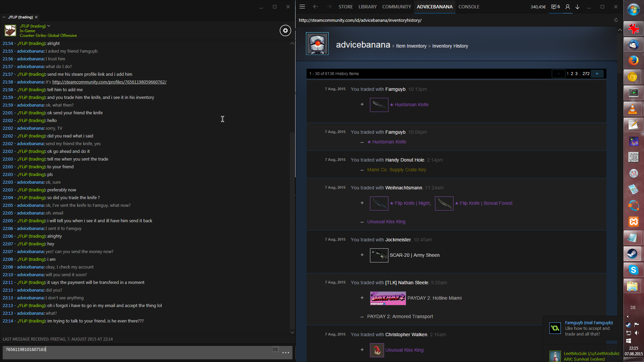The width and height of the screenshot is (644, 362).
Task: Open chat input options ellipsis
Action: click(x=286, y=352)
